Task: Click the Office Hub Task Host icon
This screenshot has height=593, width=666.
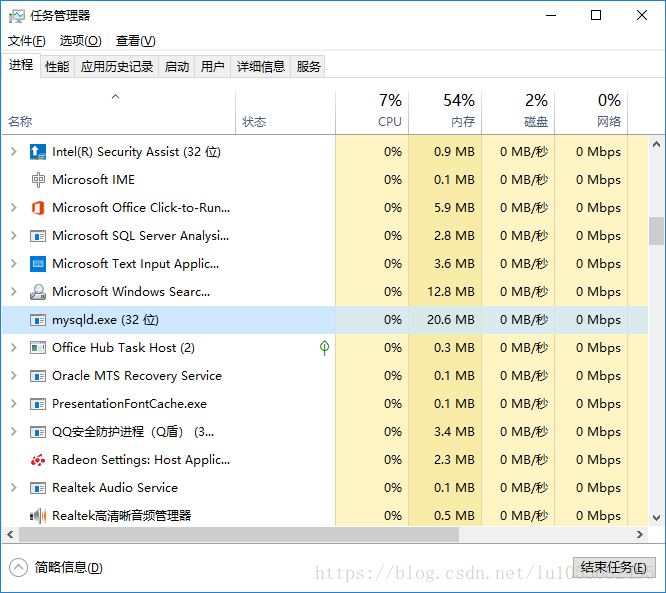Action: tap(38, 348)
